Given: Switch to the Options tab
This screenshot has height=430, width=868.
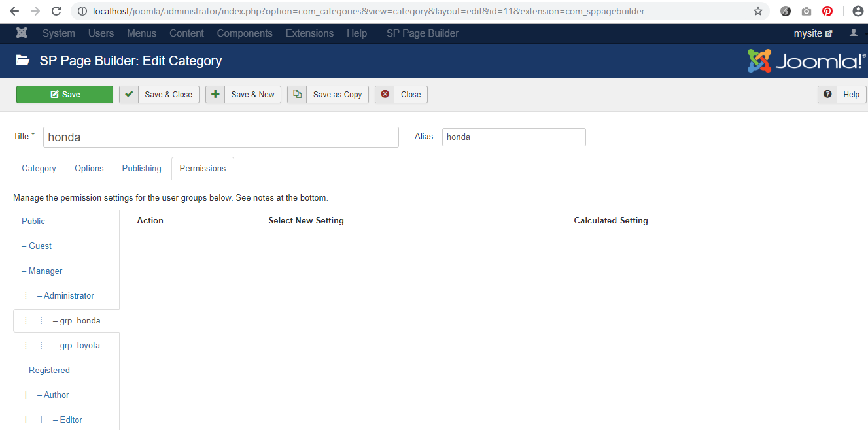Looking at the screenshot, I should click(89, 168).
